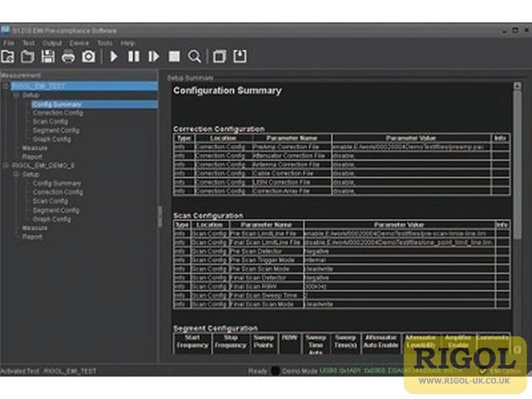Select Segment Config under first Setup
This screenshot has width=532, height=399.
click(56, 130)
